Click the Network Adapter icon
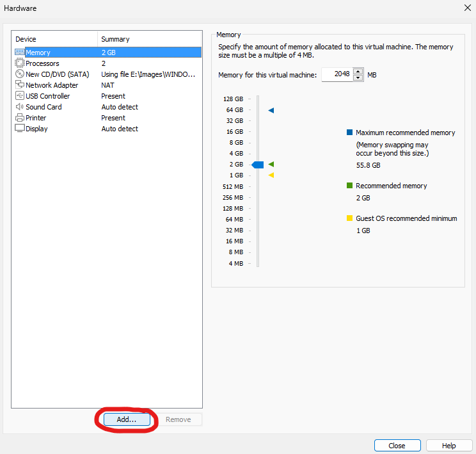This screenshot has height=454, width=476. tap(19, 85)
